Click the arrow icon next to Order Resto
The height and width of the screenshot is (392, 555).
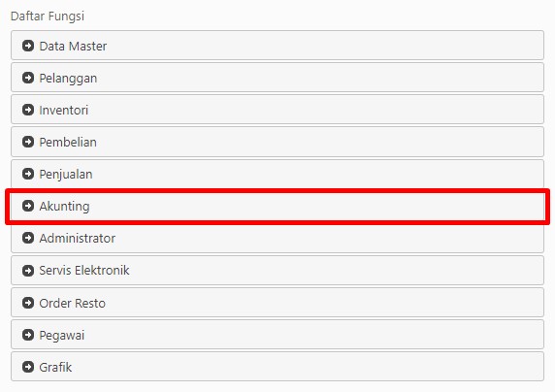(x=28, y=303)
